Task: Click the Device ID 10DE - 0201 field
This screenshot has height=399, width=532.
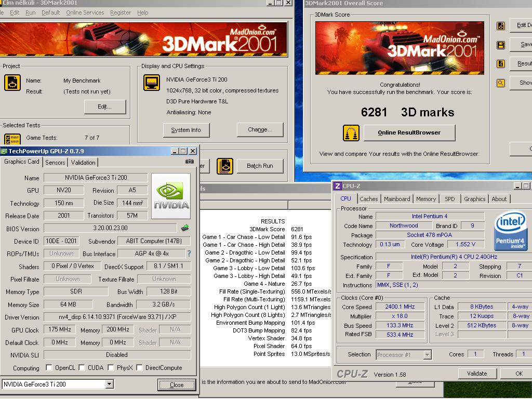Action: coord(61,241)
